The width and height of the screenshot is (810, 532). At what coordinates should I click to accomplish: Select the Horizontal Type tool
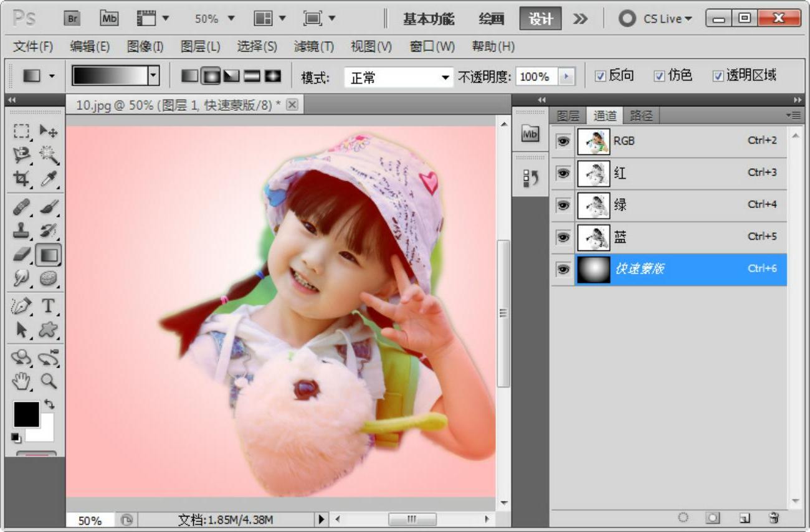[x=49, y=305]
